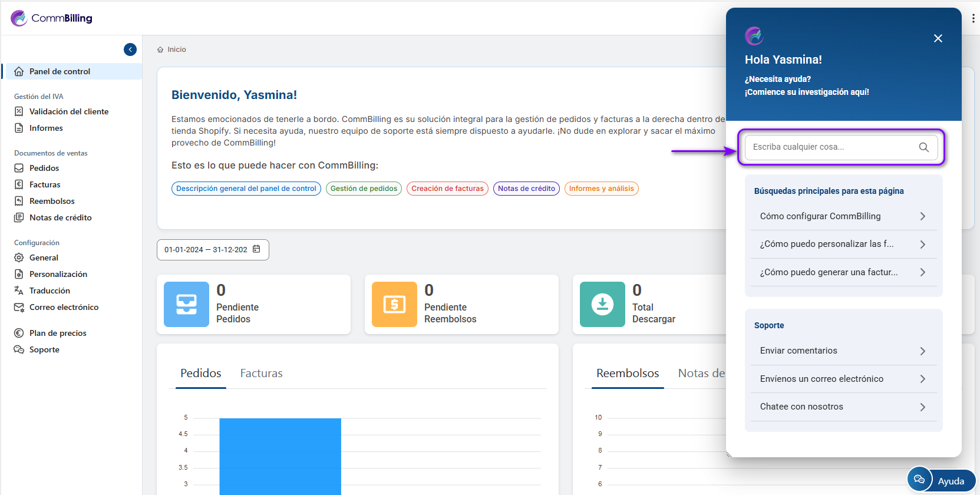Expand the Enviar comentarios support option

(x=843, y=351)
